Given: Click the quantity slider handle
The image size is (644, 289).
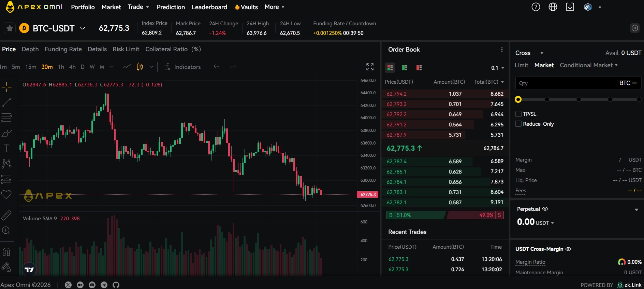Looking at the screenshot, I should tap(518, 99).
